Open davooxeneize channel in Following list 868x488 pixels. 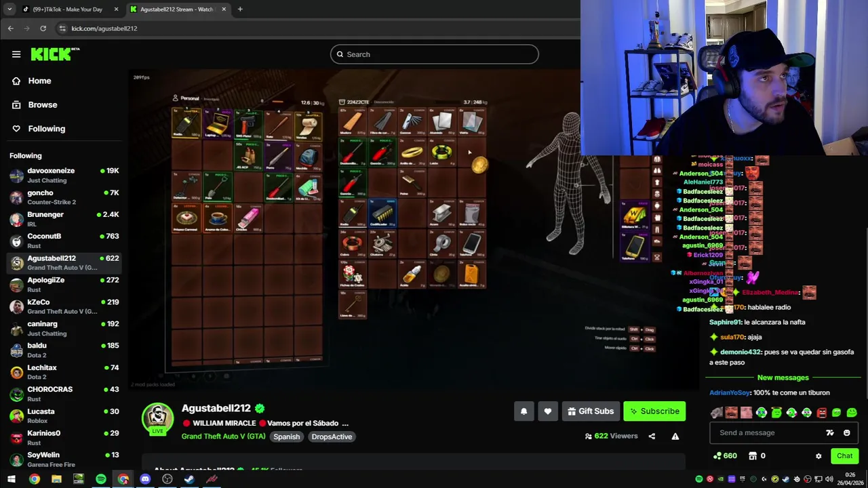[x=64, y=175]
